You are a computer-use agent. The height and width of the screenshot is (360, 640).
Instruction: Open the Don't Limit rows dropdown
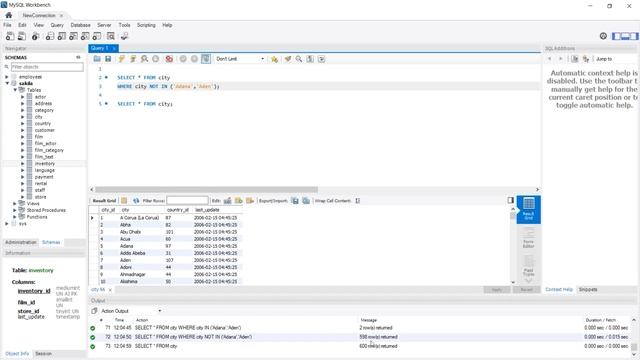click(x=240, y=59)
